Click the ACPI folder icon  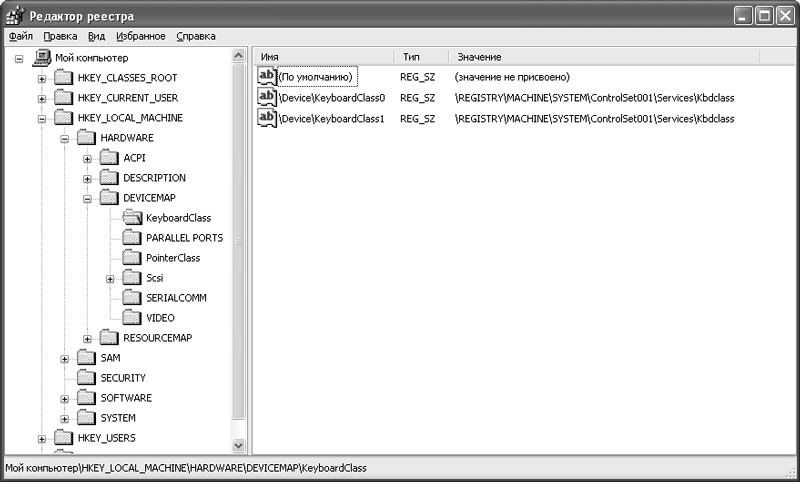pos(109,157)
